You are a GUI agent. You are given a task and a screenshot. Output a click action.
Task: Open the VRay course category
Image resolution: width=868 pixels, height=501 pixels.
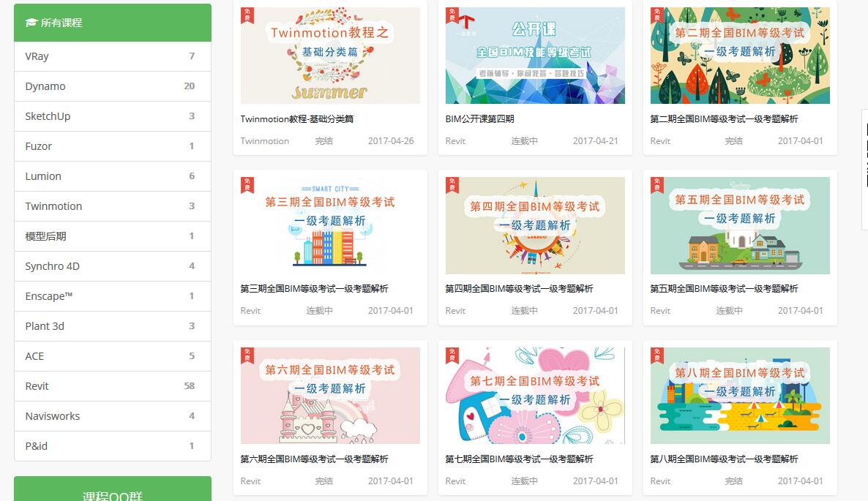[x=113, y=56]
